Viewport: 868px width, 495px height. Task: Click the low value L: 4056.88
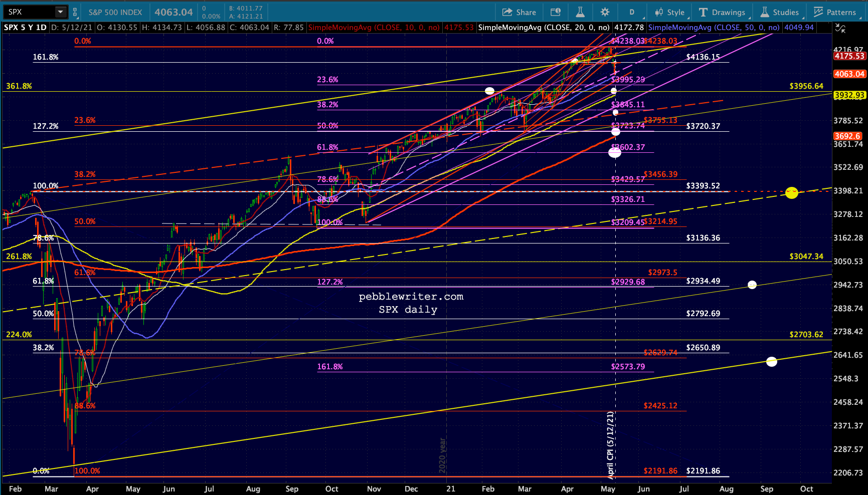click(206, 28)
